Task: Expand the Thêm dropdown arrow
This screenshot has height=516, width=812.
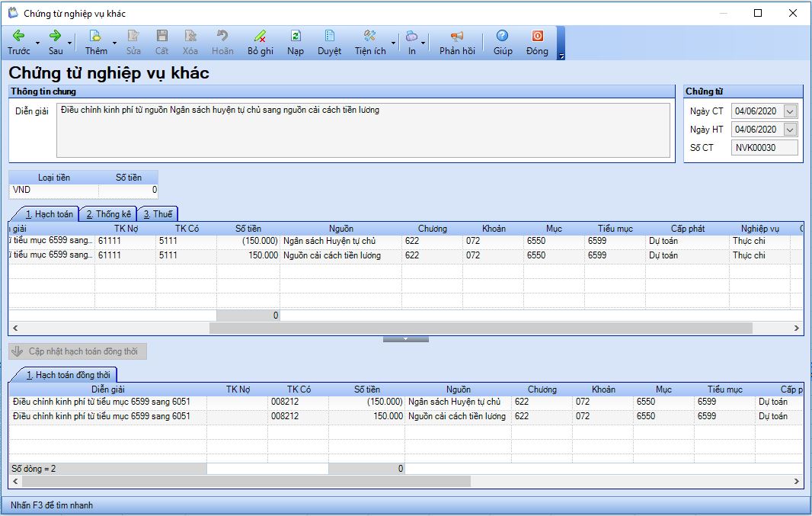Action: (114, 43)
